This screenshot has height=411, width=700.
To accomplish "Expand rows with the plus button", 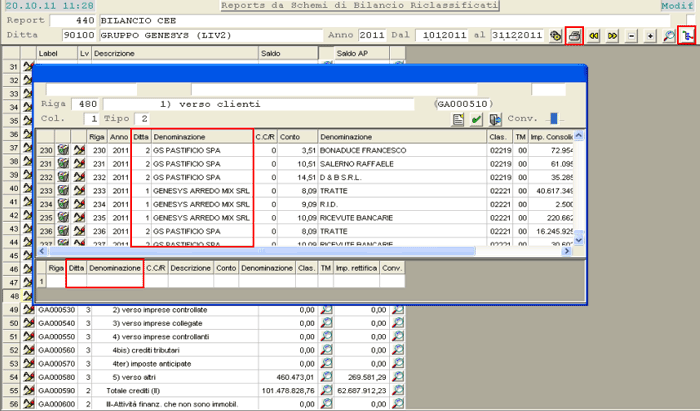I will coord(650,36).
